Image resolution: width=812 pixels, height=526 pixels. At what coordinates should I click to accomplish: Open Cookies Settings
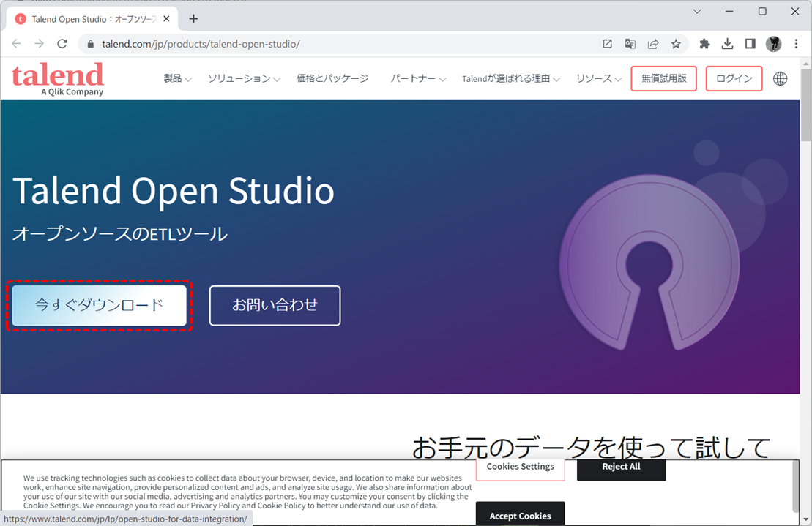tap(520, 468)
